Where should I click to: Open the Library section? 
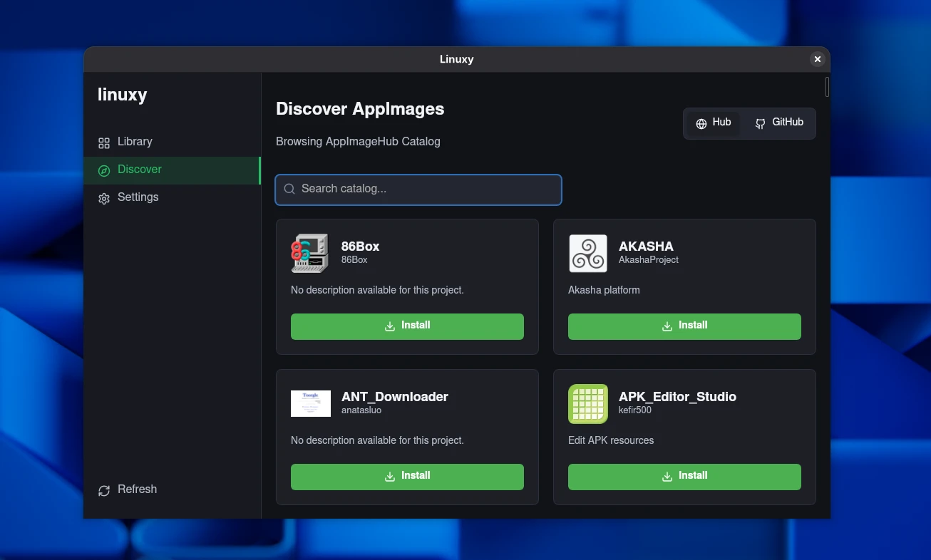(x=135, y=142)
